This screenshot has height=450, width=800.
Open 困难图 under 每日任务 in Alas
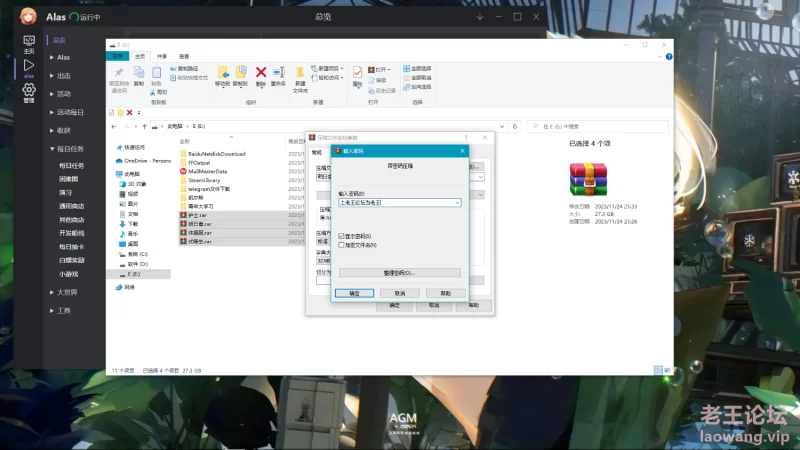point(68,179)
